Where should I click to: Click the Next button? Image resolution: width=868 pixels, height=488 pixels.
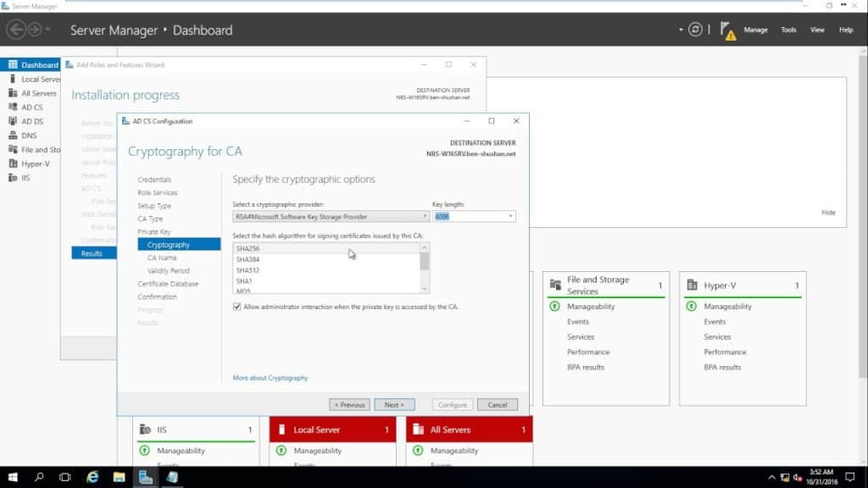click(394, 404)
